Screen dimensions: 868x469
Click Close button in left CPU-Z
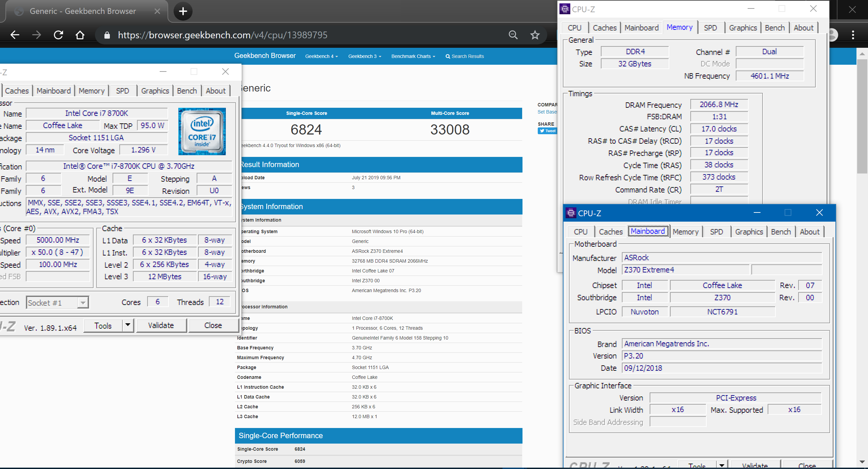(213, 325)
